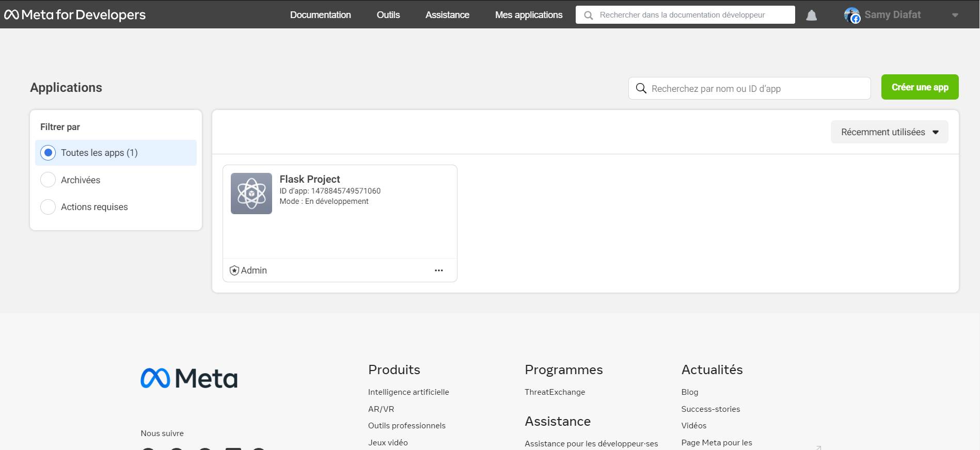Open the Vidéos footer link

tap(694, 426)
